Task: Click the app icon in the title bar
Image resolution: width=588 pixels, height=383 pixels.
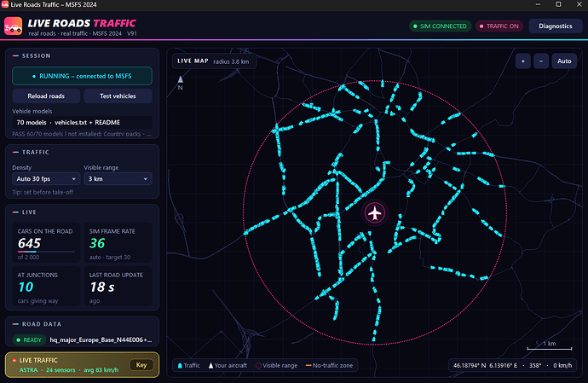Action: (x=5, y=4)
